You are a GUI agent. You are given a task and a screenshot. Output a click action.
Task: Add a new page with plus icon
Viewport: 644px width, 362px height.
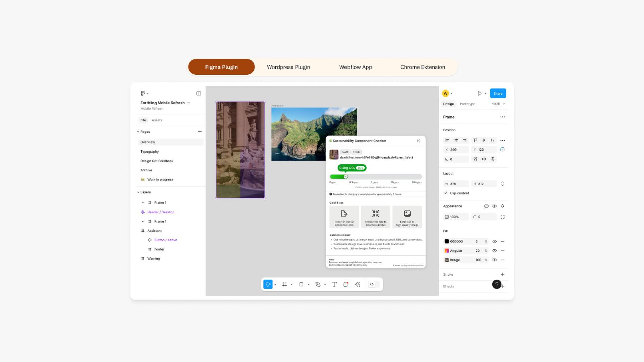click(200, 132)
